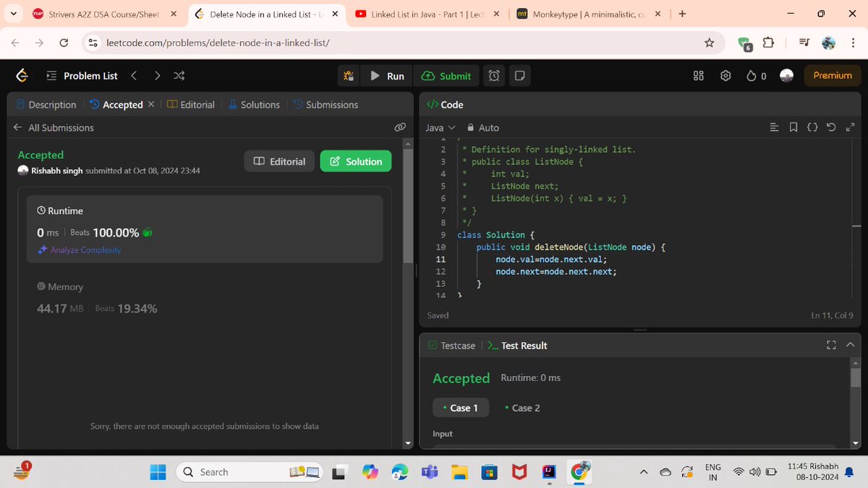Viewport: 868px width, 488px height.
Task: Open the user profile avatar
Action: pyautogui.click(x=787, y=76)
